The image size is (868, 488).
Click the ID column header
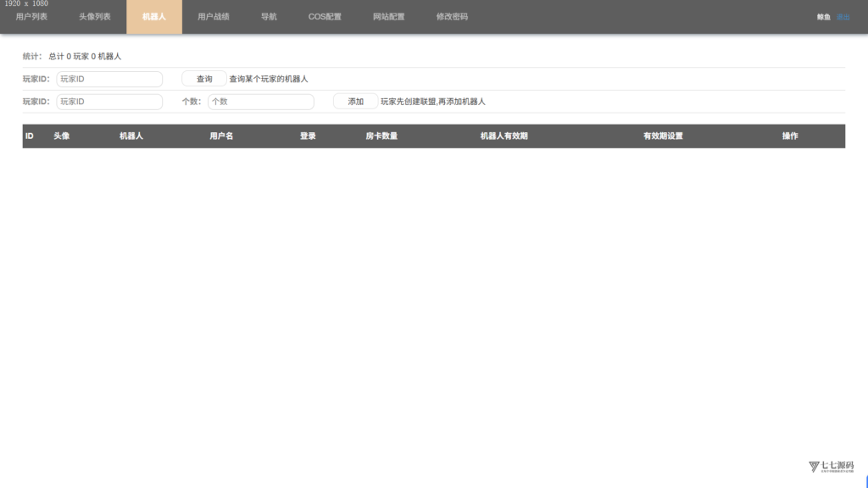(x=30, y=136)
